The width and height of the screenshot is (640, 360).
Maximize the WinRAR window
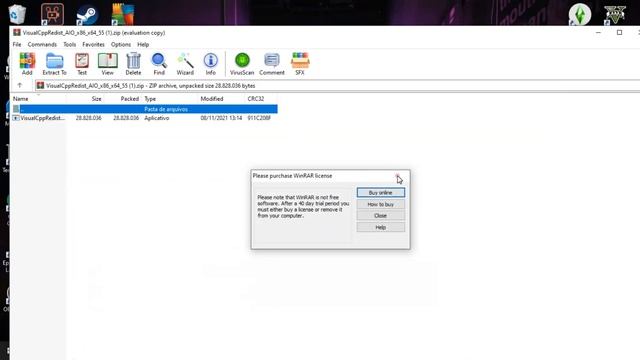point(619,33)
